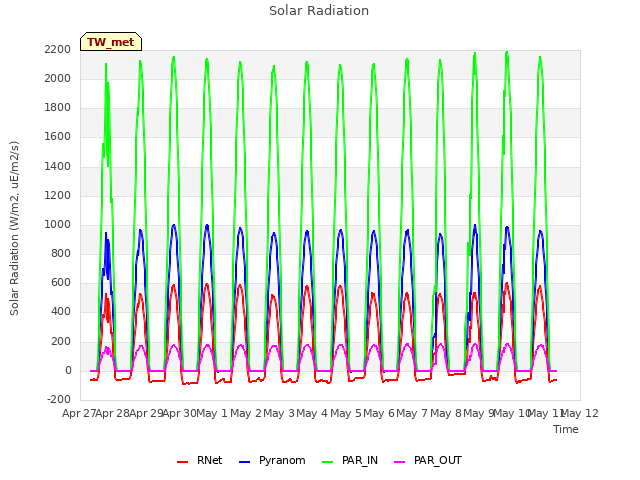Click the 600 y-axis tick label
The height and width of the screenshot is (480, 640).
click(61, 282)
